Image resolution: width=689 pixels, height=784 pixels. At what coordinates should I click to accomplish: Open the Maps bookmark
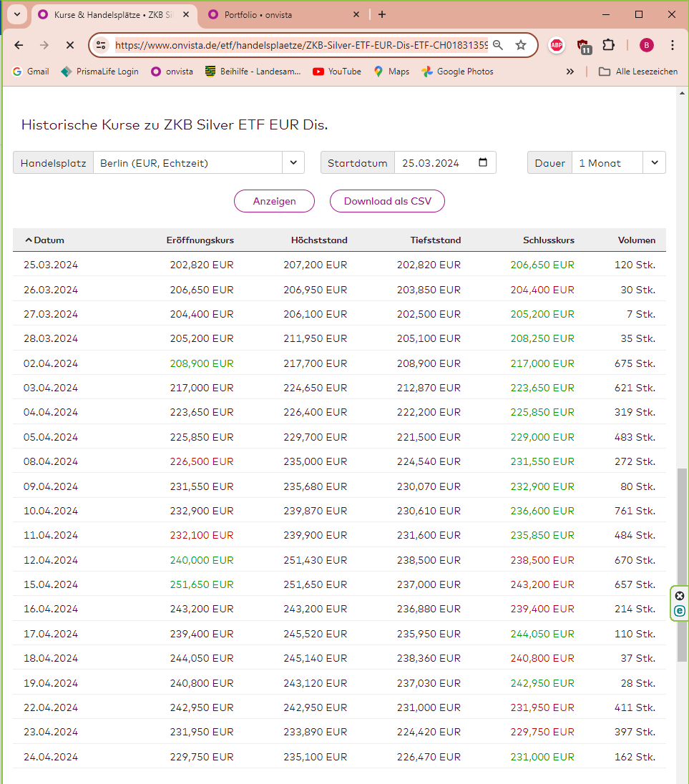[x=391, y=72]
